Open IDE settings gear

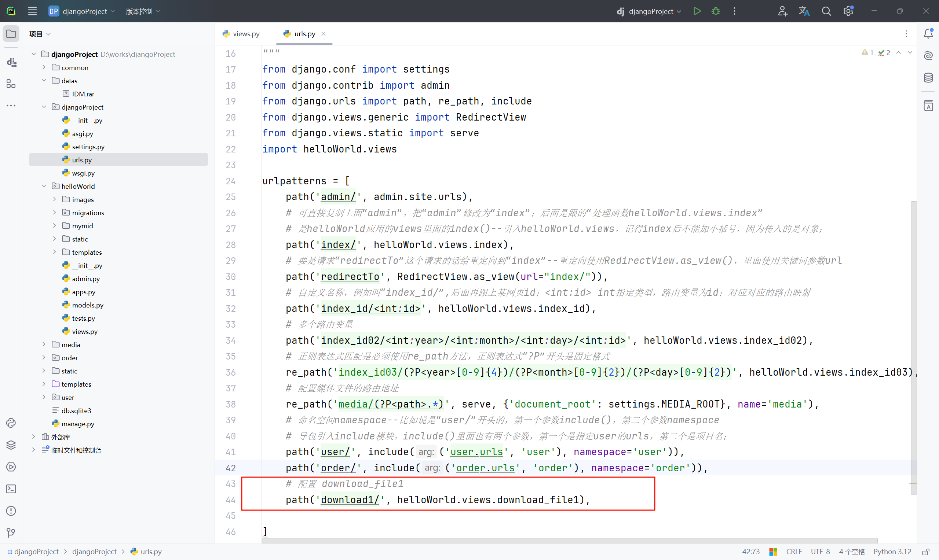[848, 11]
